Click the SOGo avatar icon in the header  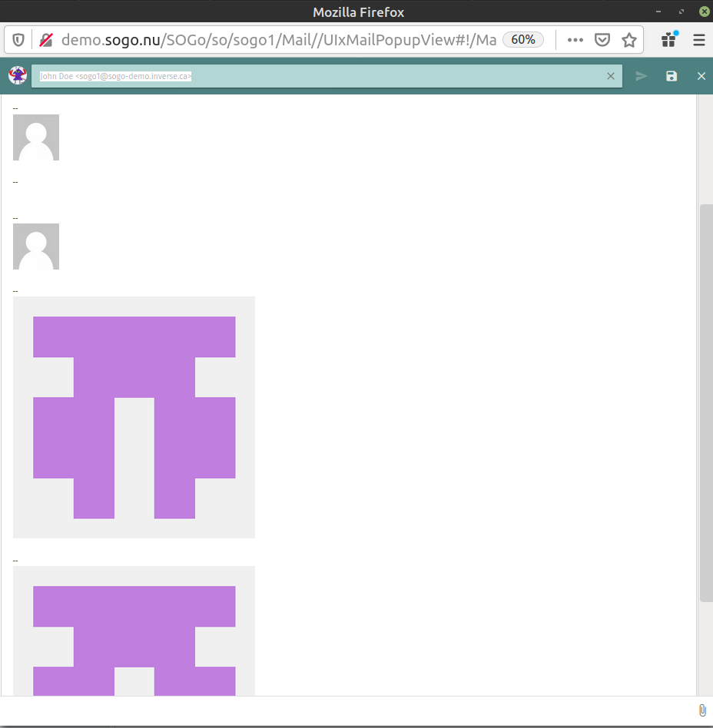[17, 75]
